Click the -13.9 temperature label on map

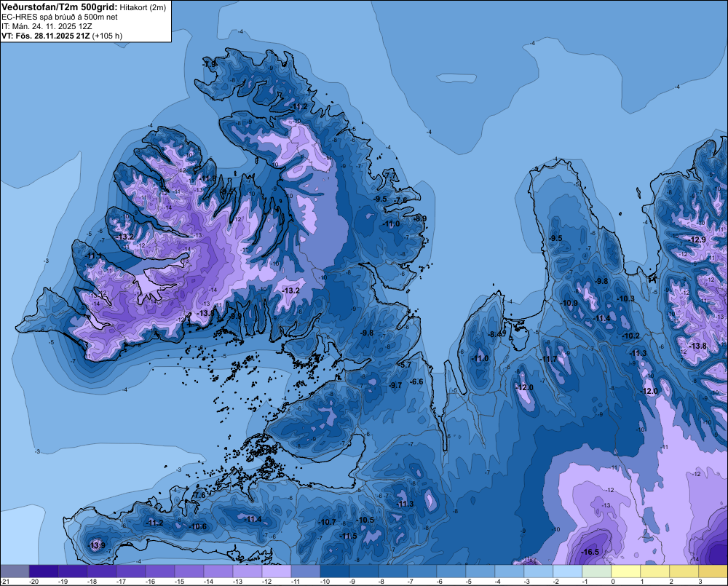click(97, 545)
